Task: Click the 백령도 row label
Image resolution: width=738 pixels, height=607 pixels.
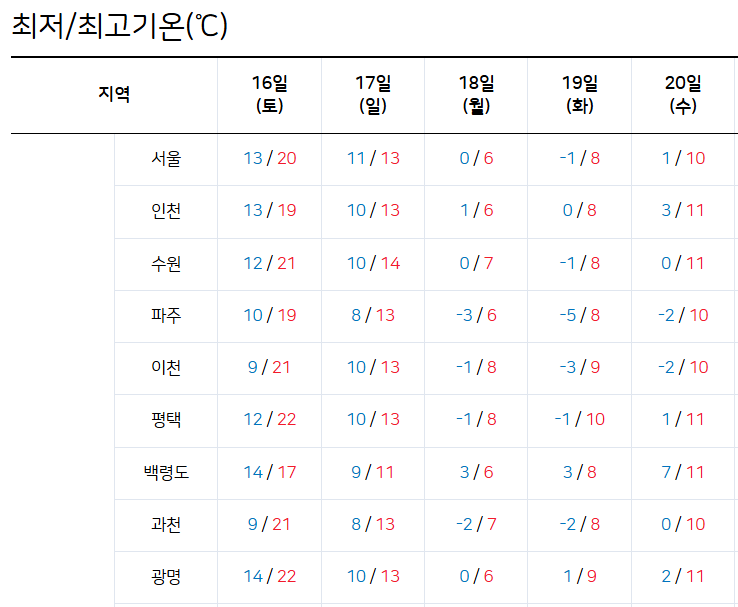Action: coord(166,472)
